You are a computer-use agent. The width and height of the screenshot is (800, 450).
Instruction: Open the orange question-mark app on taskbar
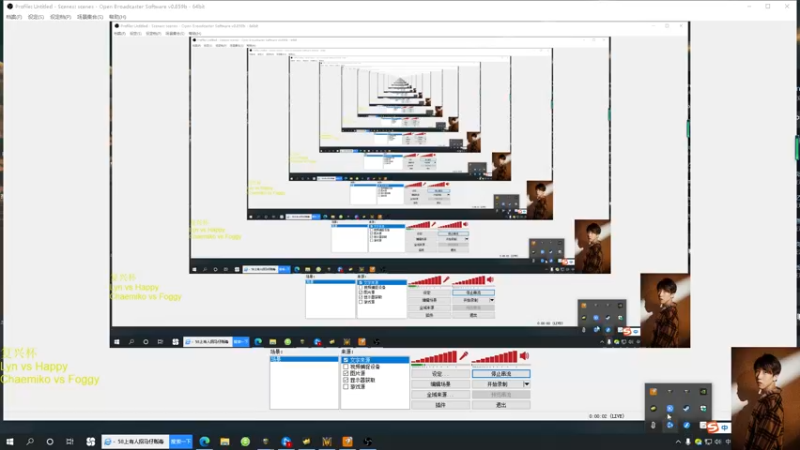pos(347,441)
